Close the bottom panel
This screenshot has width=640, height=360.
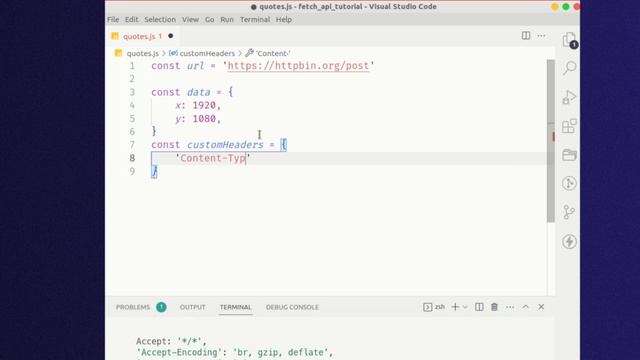[x=541, y=307]
